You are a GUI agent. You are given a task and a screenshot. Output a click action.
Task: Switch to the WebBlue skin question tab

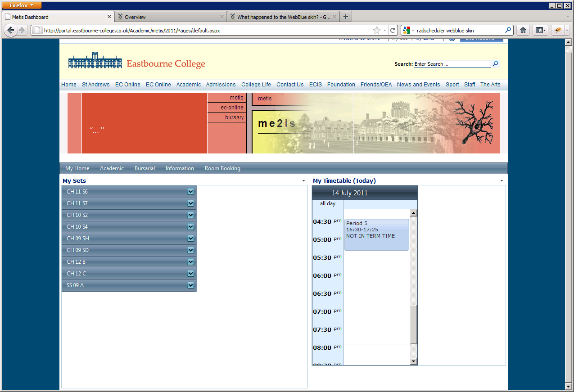(x=283, y=17)
